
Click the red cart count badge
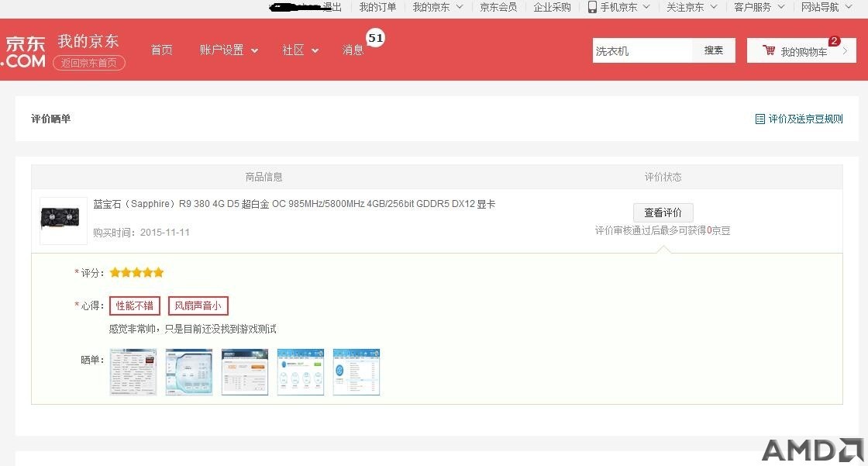coord(834,41)
